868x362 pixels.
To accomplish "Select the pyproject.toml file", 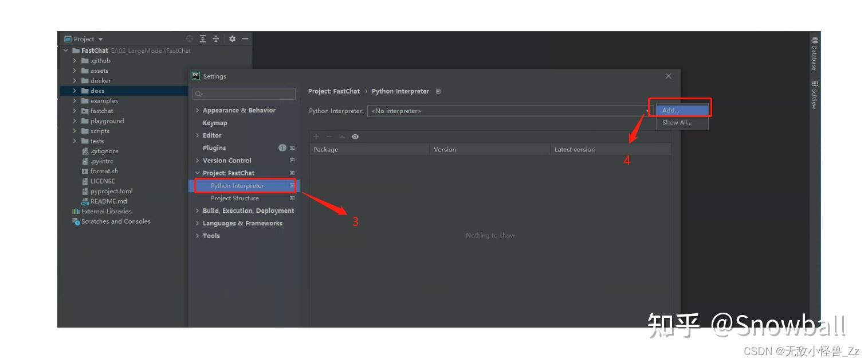I will point(111,191).
